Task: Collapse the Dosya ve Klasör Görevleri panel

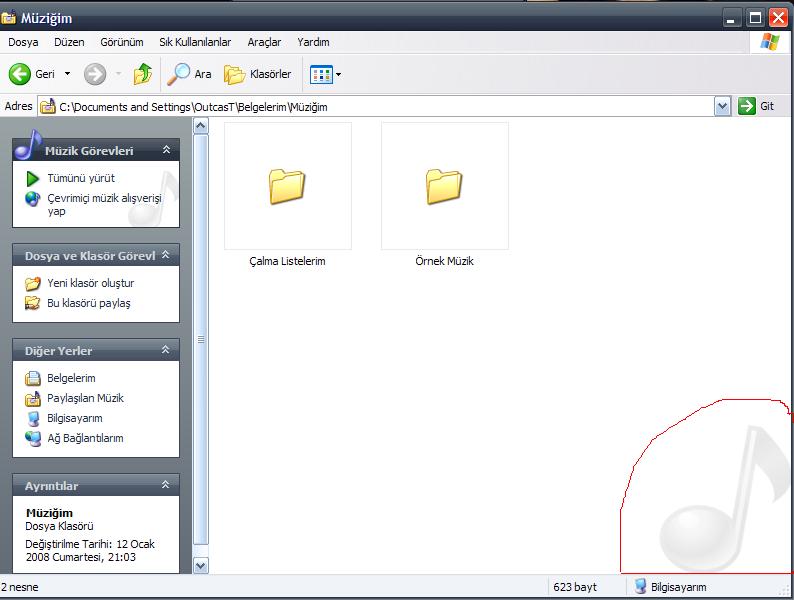Action: point(166,255)
